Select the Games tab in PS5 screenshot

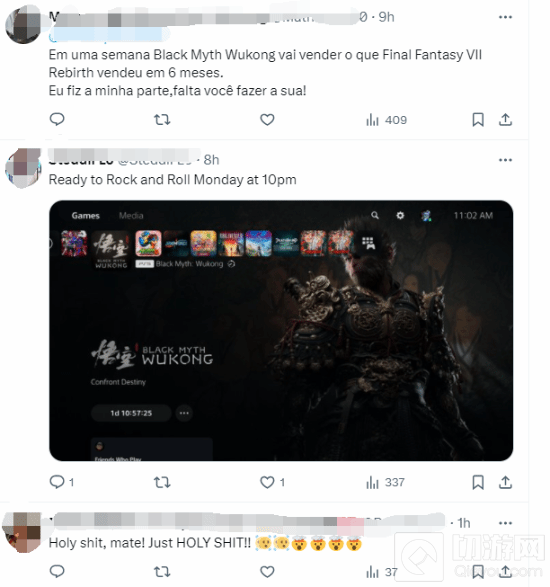pyautogui.click(x=85, y=216)
